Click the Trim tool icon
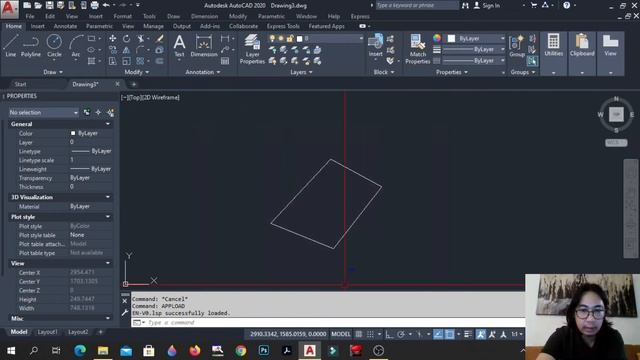 (x=141, y=38)
